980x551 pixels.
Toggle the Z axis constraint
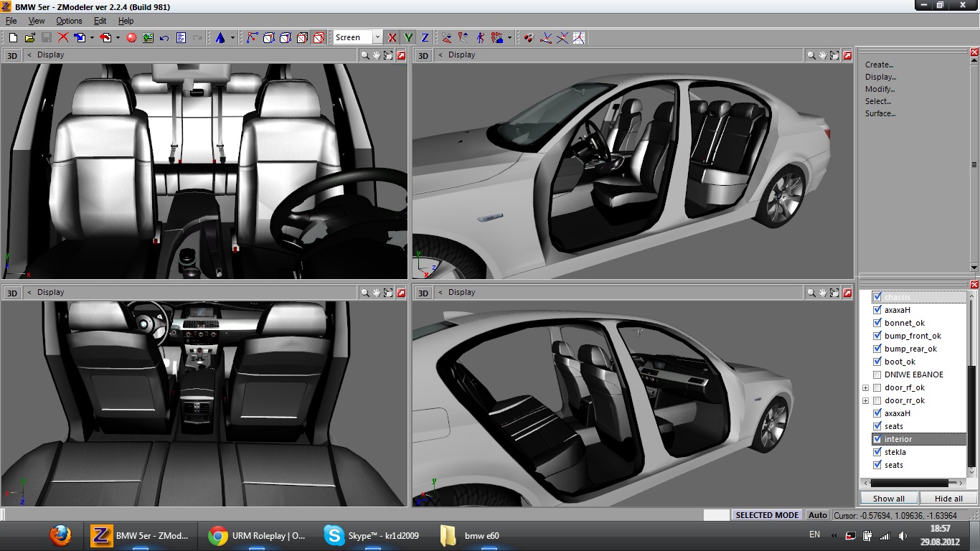tap(425, 37)
